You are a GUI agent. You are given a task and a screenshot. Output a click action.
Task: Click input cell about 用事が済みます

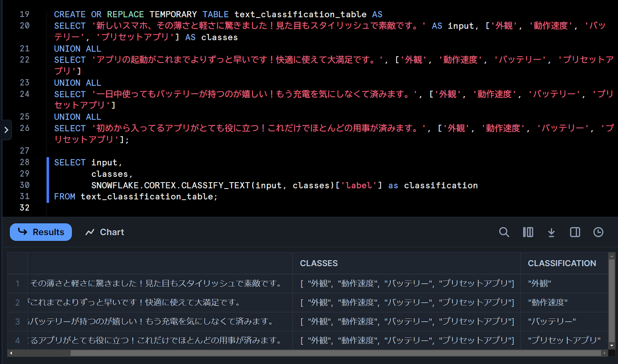coord(160,340)
